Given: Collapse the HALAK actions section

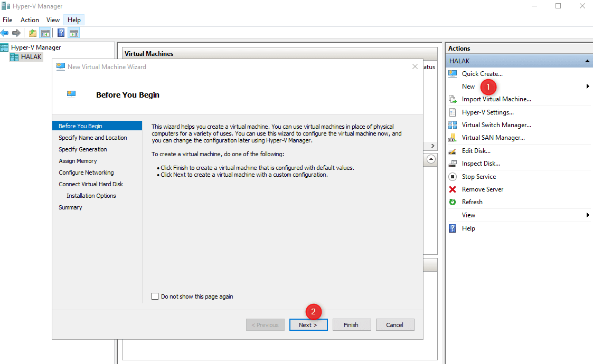Looking at the screenshot, I should point(587,61).
